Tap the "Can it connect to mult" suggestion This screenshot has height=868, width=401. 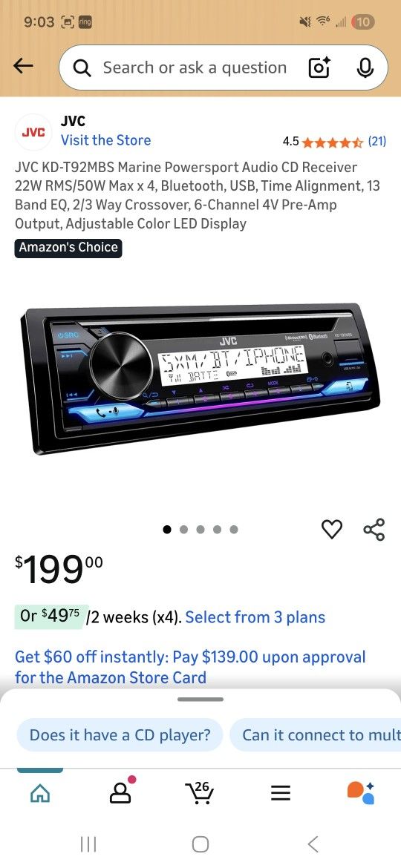[315, 735]
